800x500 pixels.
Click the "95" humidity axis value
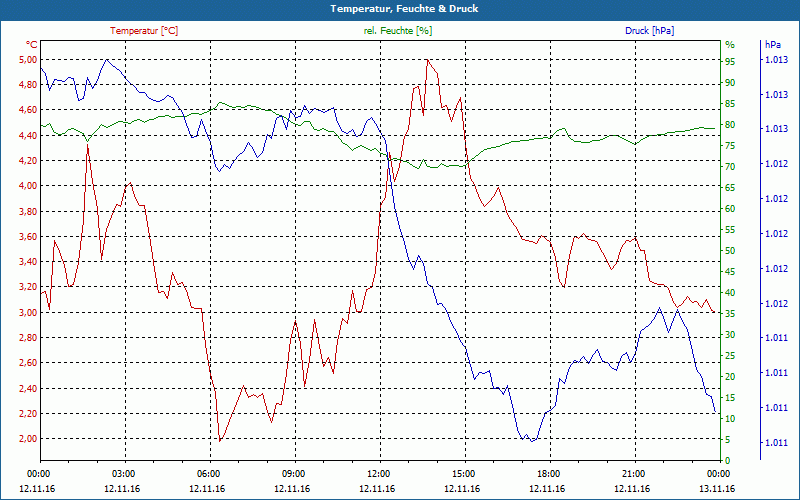730,62
